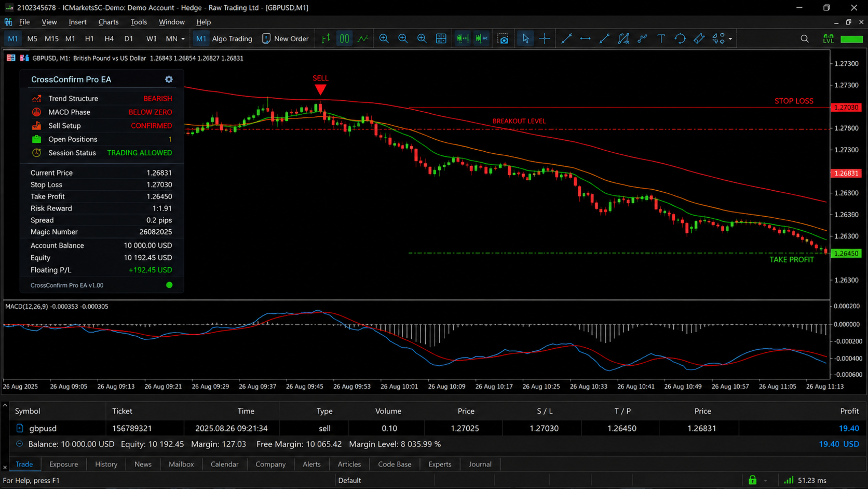Open CrossConfirm Pro EA settings gear
The height and width of the screenshot is (489, 868).
169,80
